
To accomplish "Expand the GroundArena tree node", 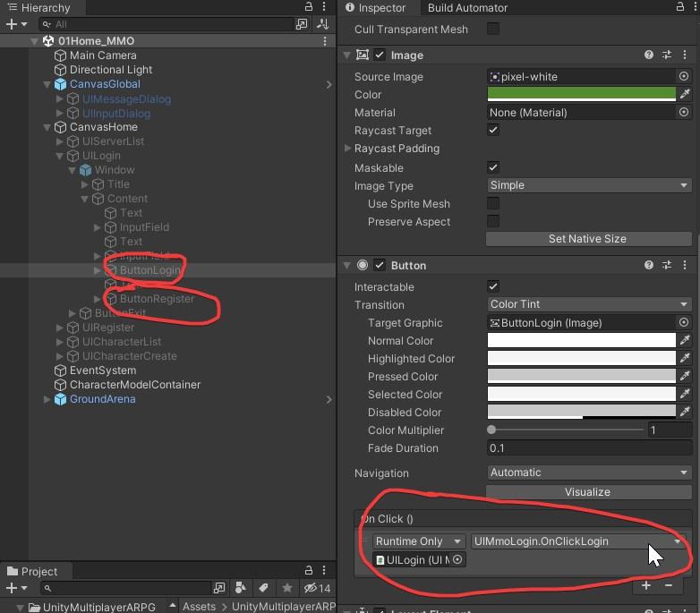I will (x=47, y=399).
